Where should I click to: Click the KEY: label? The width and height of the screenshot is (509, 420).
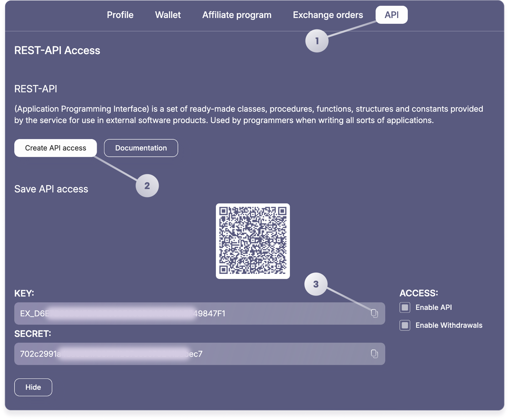click(24, 293)
